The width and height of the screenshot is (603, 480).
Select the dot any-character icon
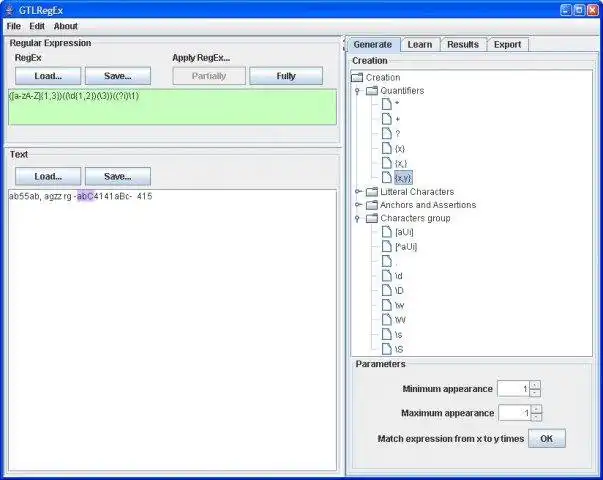pos(386,261)
